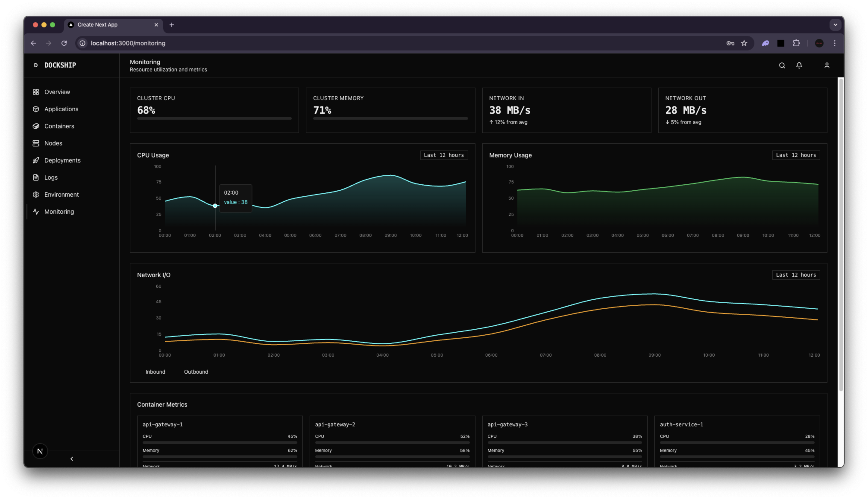Reload the page with refresh icon
868x499 pixels.
[64, 43]
